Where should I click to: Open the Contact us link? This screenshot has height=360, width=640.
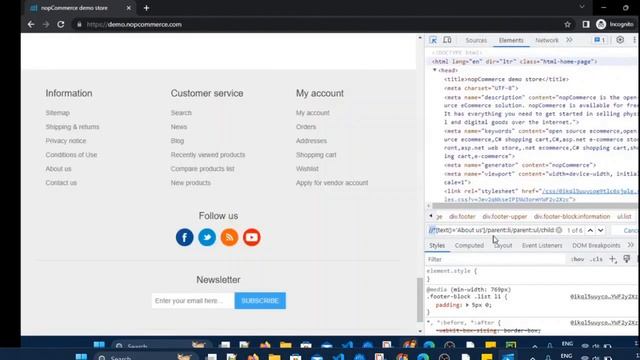pos(61,183)
